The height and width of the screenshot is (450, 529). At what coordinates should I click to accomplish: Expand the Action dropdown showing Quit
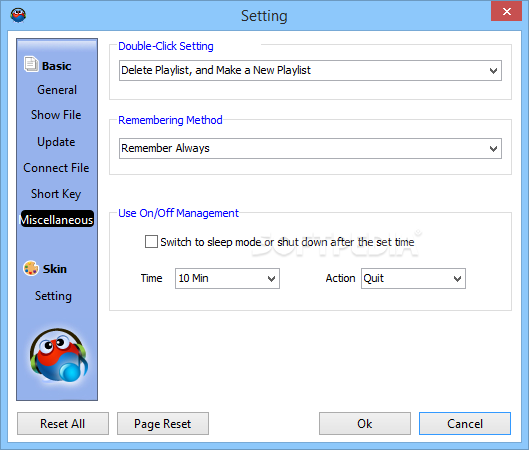[413, 279]
